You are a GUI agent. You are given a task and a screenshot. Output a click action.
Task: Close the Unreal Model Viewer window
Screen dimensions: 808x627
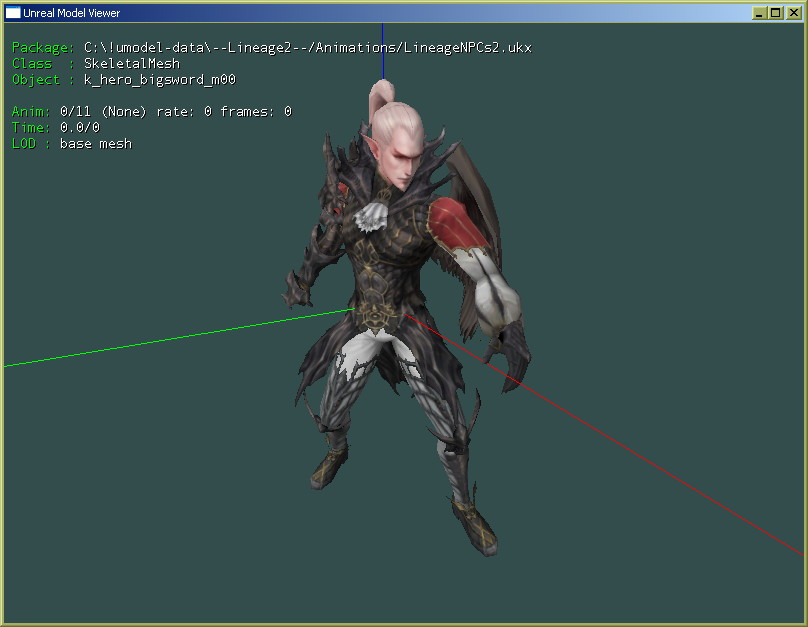[794, 13]
